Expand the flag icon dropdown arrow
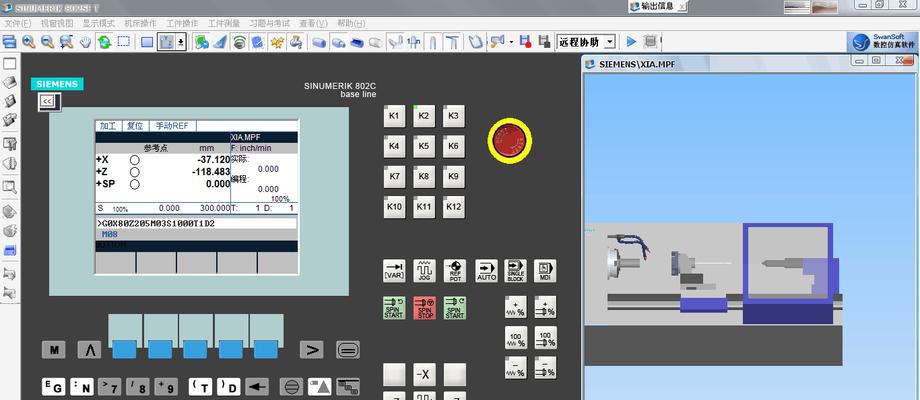 [x=511, y=42]
